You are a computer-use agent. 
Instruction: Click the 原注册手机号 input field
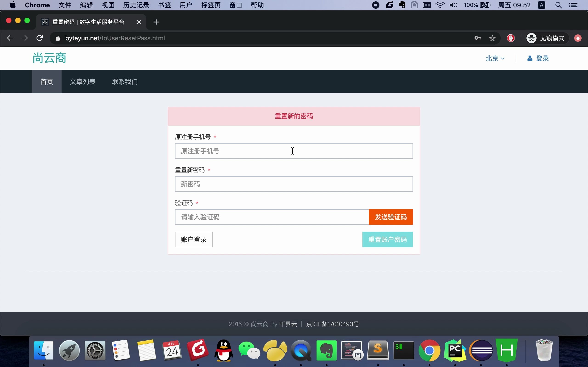click(x=294, y=151)
